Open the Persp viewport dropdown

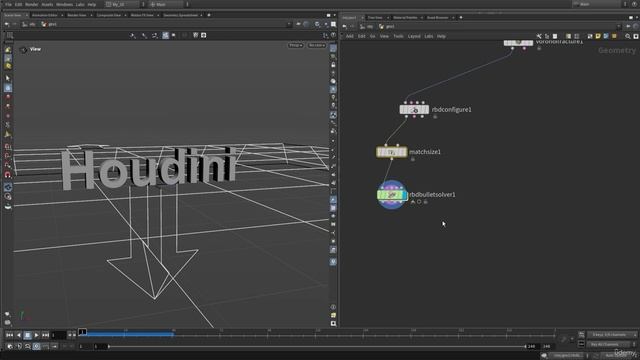click(296, 45)
